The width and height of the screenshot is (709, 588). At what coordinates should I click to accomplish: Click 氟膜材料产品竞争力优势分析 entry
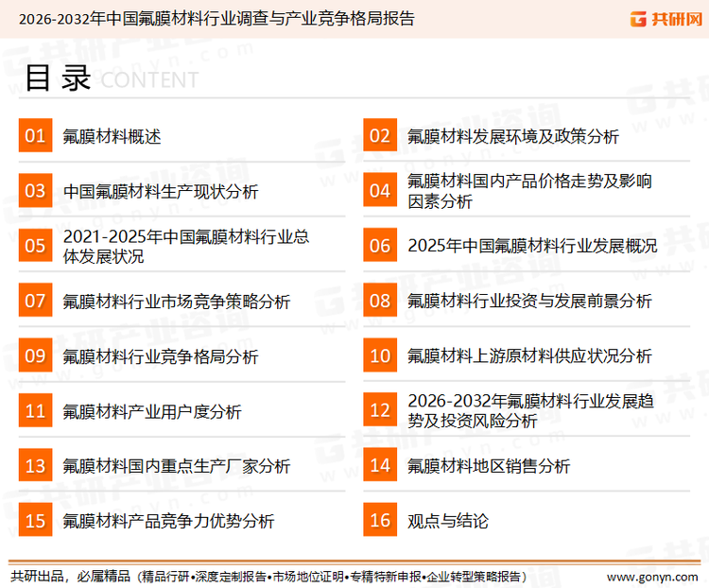(168, 521)
